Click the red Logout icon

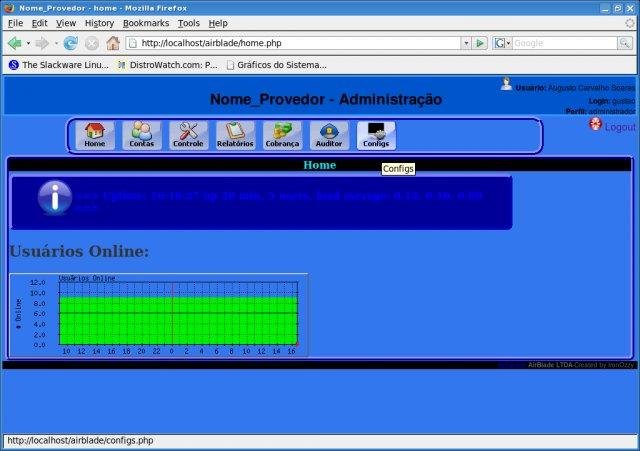596,124
